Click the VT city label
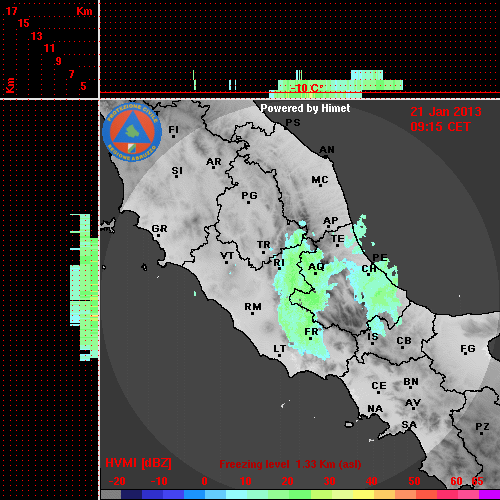The width and height of the screenshot is (500, 500). [227, 256]
